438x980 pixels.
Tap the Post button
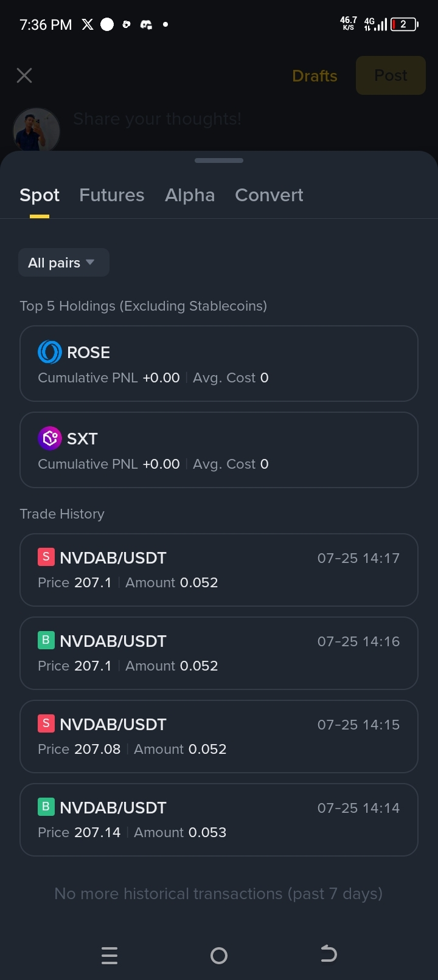(391, 75)
